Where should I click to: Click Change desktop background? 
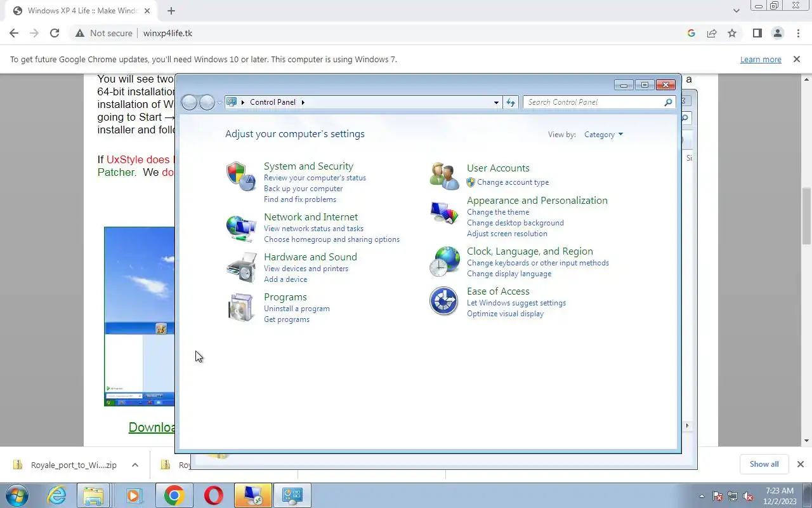(515, 223)
